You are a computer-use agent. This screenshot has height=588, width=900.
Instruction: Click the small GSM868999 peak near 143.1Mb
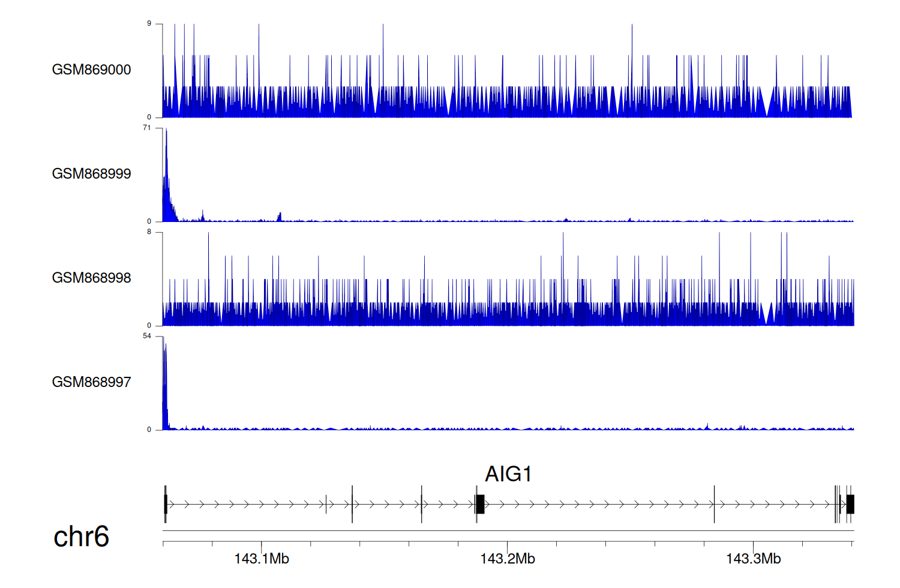[280, 217]
